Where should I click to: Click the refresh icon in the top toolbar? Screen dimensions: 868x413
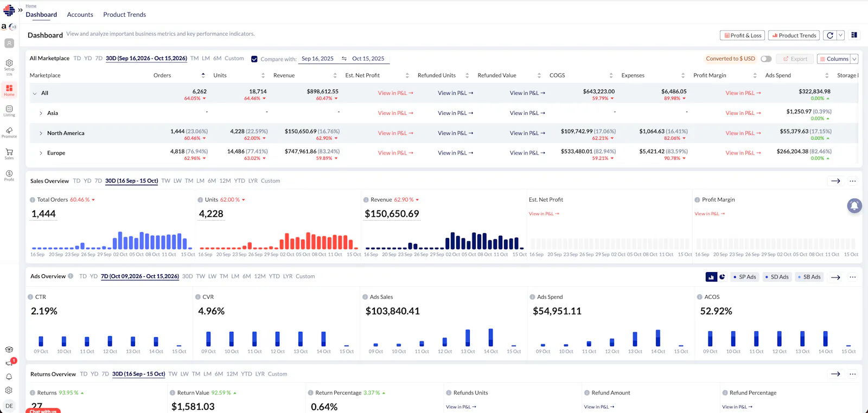829,35
